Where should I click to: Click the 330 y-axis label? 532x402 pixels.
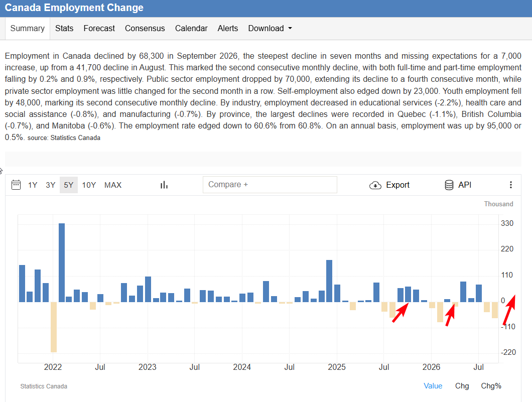(507, 223)
